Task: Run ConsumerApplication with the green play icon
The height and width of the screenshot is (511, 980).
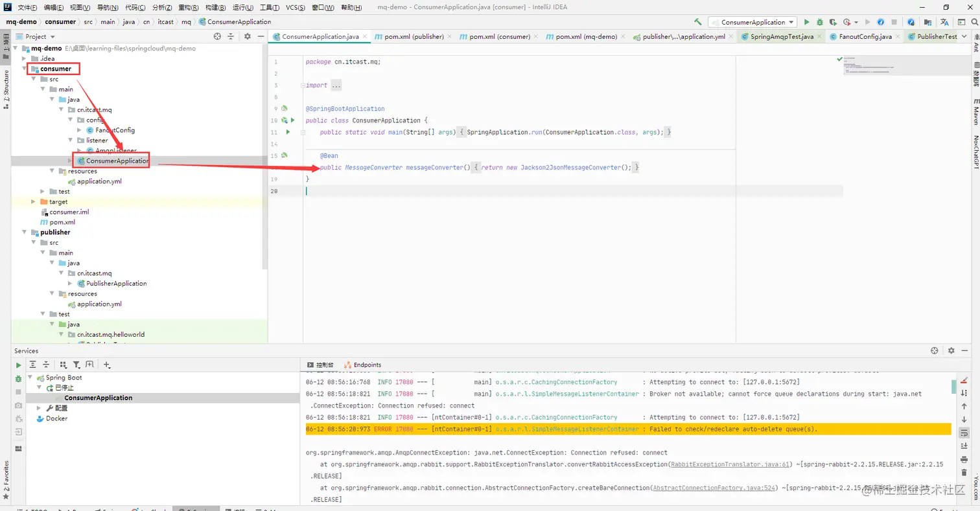Action: tap(807, 22)
